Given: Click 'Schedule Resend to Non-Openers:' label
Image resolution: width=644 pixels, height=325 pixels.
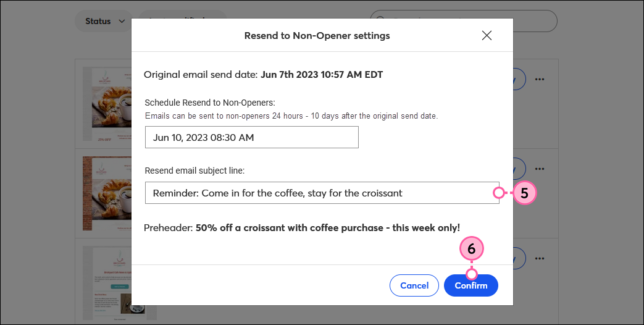Looking at the screenshot, I should 210,103.
